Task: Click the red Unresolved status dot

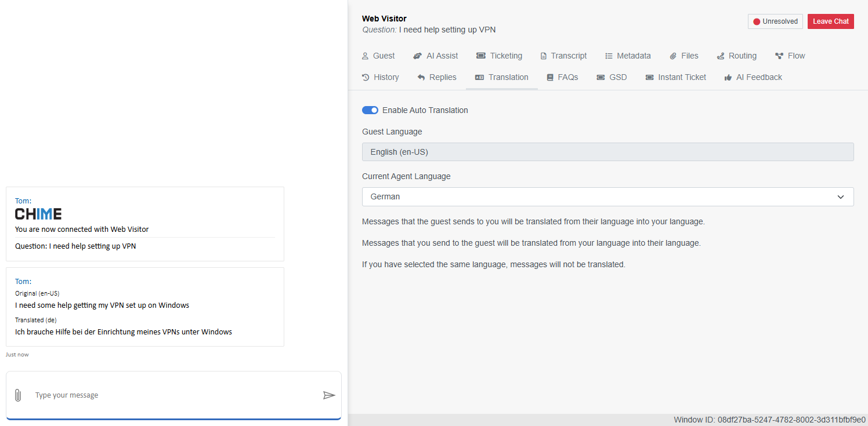Action: [x=757, y=21]
